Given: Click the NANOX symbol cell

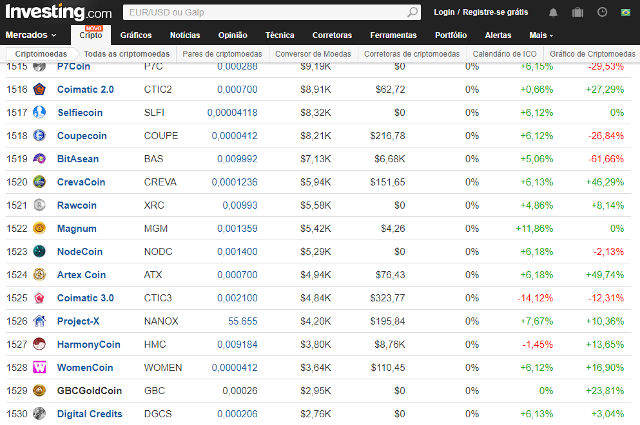Looking at the screenshot, I should pos(161,321).
